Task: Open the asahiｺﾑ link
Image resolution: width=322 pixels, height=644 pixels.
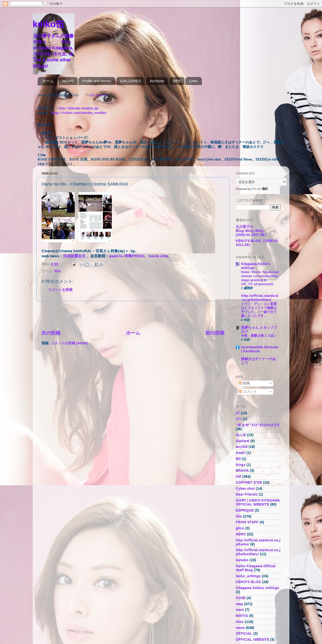Action: coord(116,256)
